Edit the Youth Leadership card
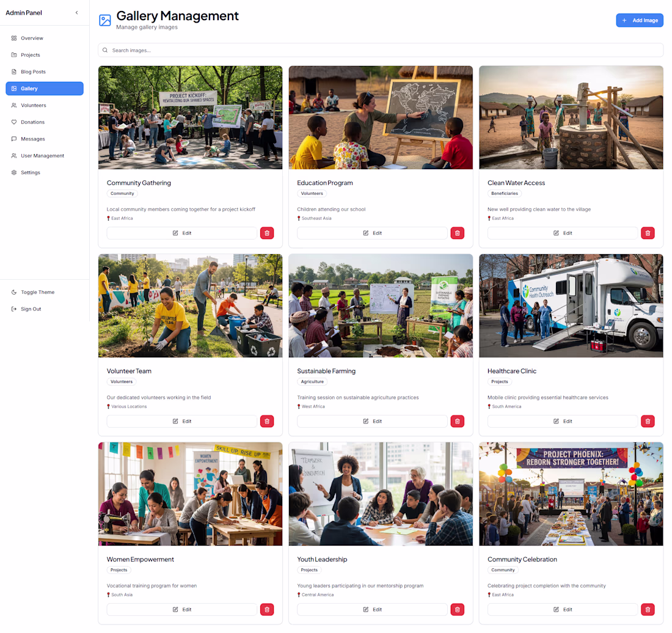 [x=372, y=609]
